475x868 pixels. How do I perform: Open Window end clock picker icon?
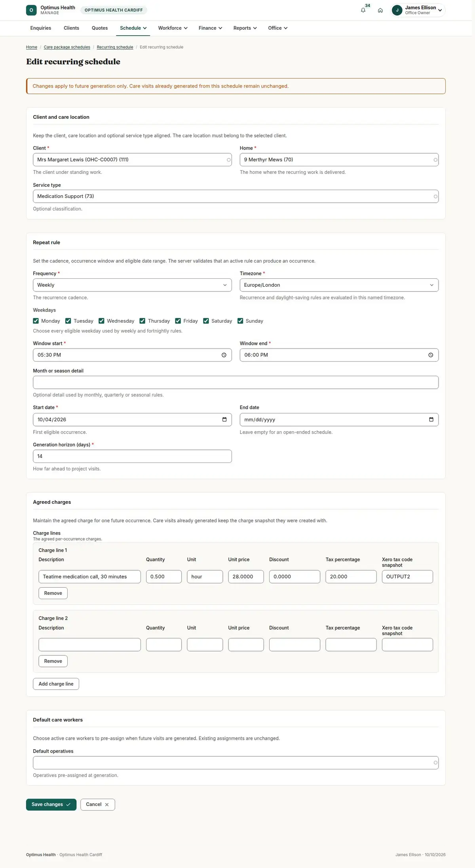point(431,355)
